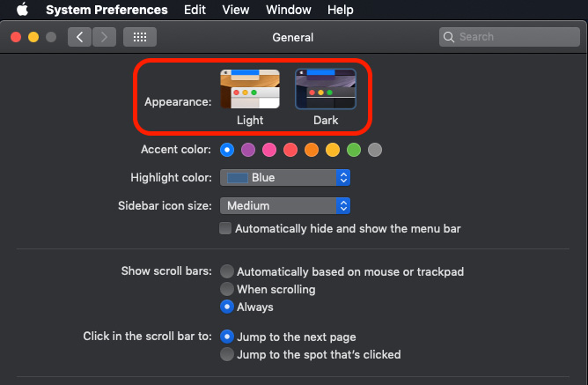Open the Highlight color dropdown
The height and width of the screenshot is (385, 588).
point(285,177)
